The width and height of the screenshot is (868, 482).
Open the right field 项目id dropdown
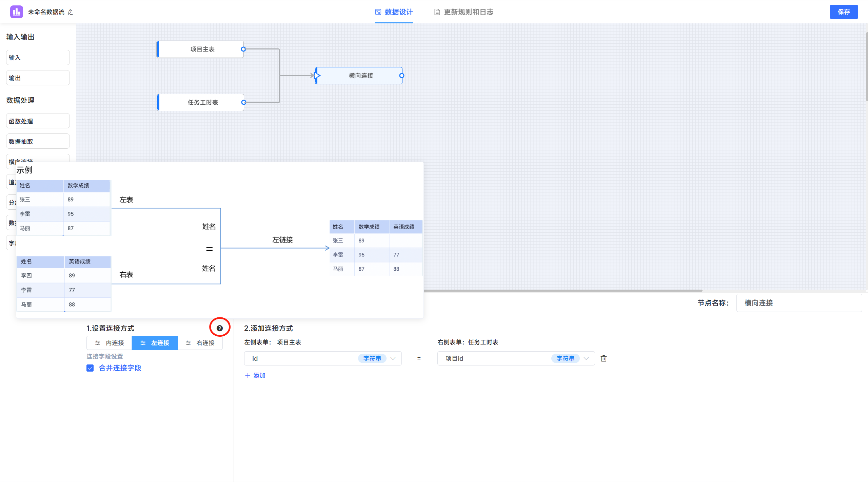(516, 358)
